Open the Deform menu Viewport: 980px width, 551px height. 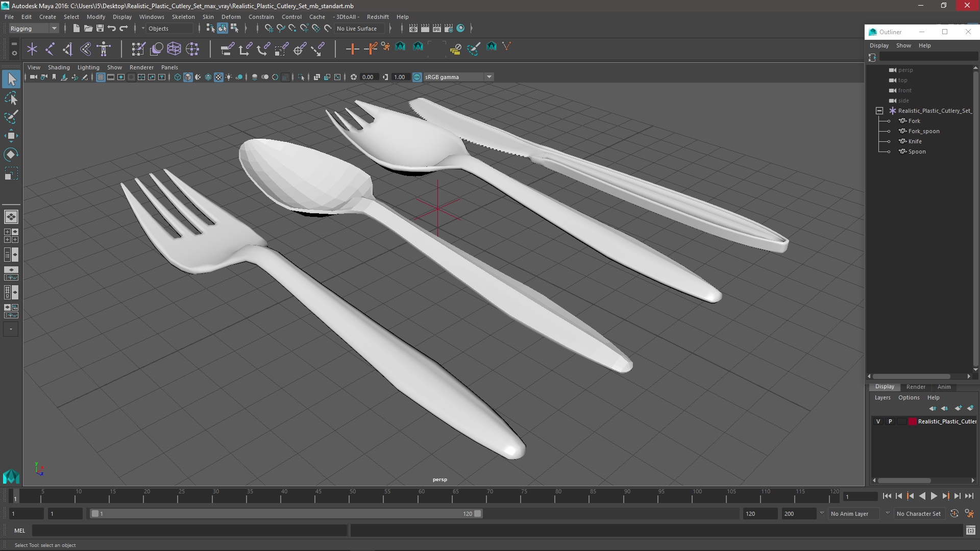pyautogui.click(x=231, y=17)
